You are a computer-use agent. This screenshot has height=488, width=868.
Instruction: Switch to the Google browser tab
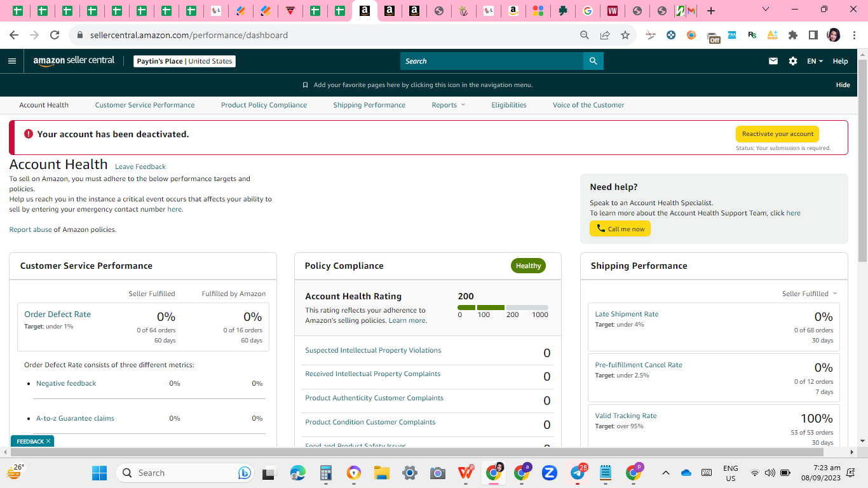[587, 11]
